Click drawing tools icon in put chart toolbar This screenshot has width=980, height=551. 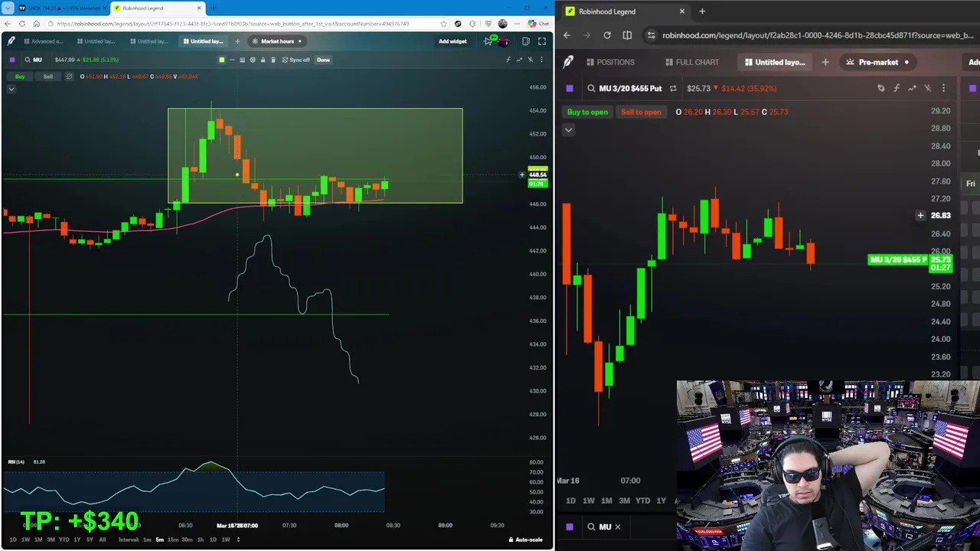click(928, 88)
